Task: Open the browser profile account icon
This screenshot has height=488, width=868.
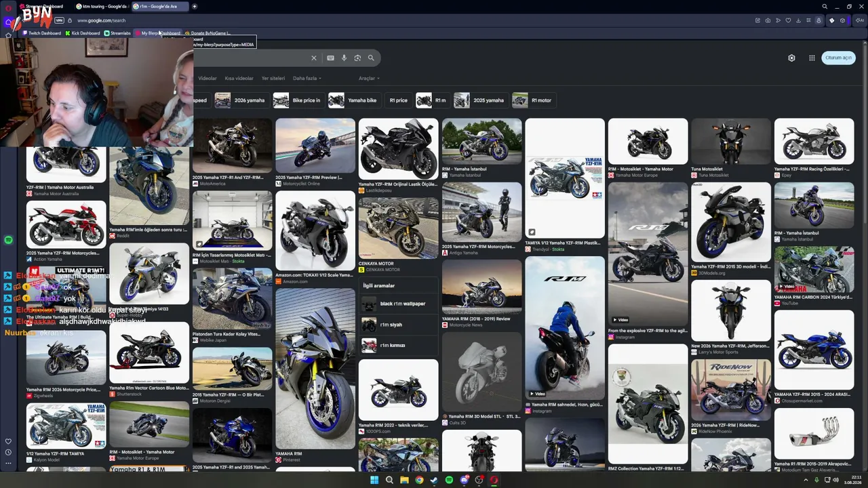Action: click(818, 20)
